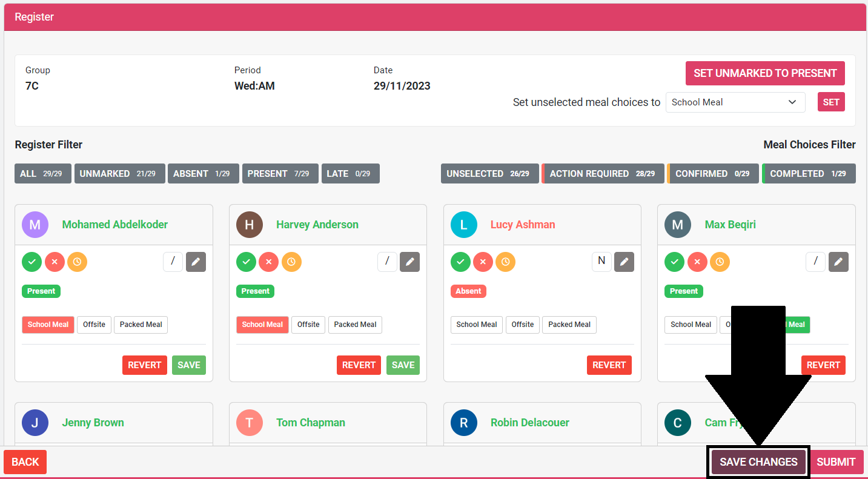Click Harvey Anderson's orange late clock icon
This screenshot has height=479, width=868.
tap(291, 262)
